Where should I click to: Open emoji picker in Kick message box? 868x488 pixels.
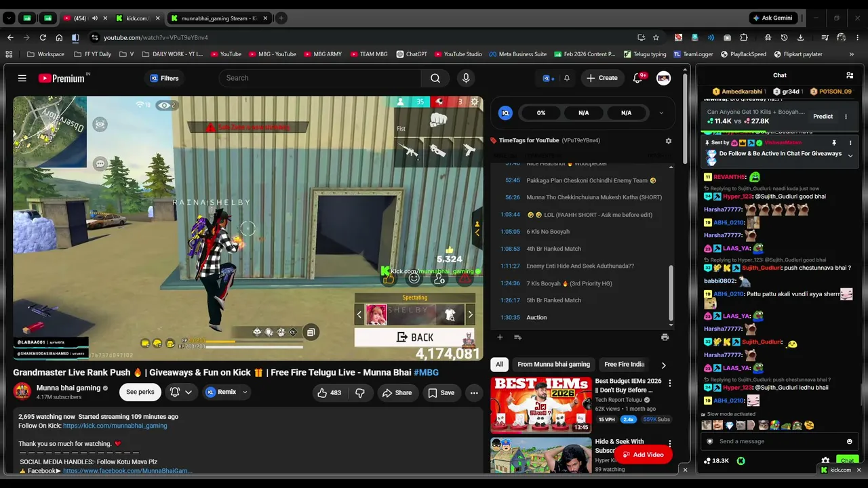click(x=849, y=441)
